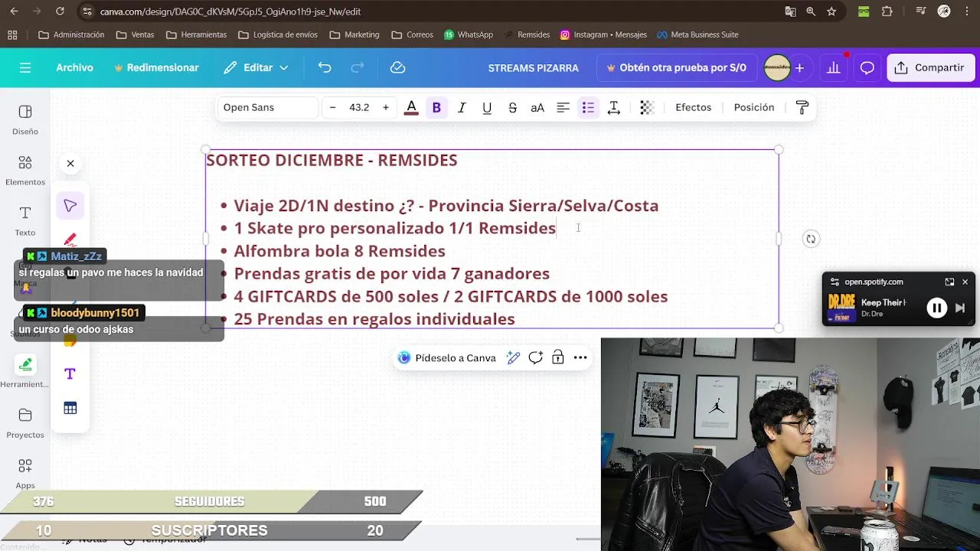Toggle uppercase aA formatting
This screenshot has width=980, height=551.
coord(537,107)
